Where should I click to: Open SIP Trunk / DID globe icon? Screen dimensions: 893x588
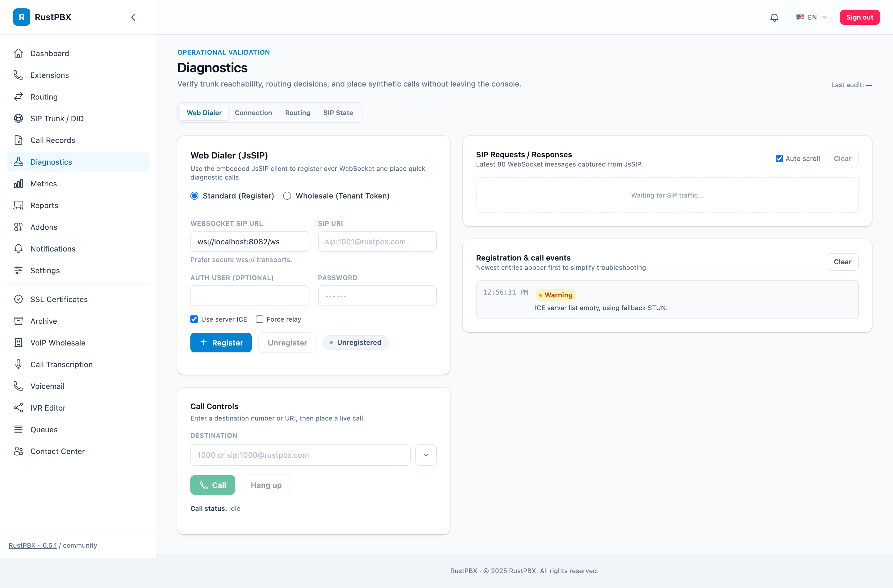tap(18, 118)
